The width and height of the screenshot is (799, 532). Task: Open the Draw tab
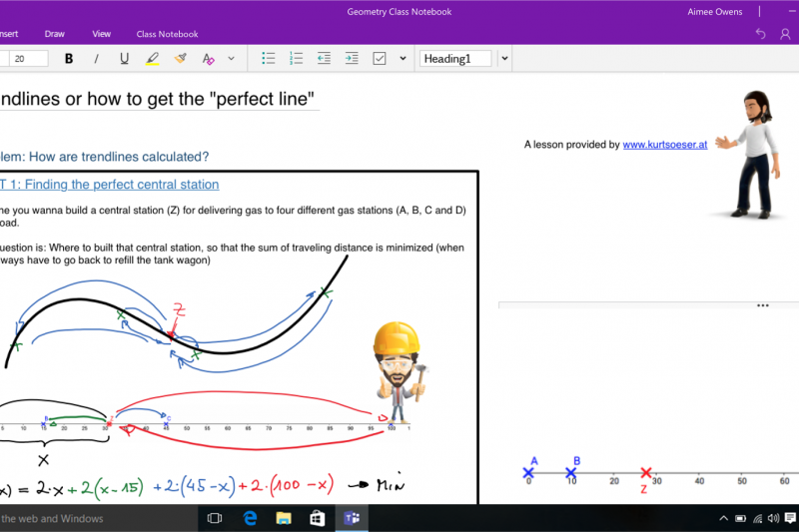click(x=55, y=34)
